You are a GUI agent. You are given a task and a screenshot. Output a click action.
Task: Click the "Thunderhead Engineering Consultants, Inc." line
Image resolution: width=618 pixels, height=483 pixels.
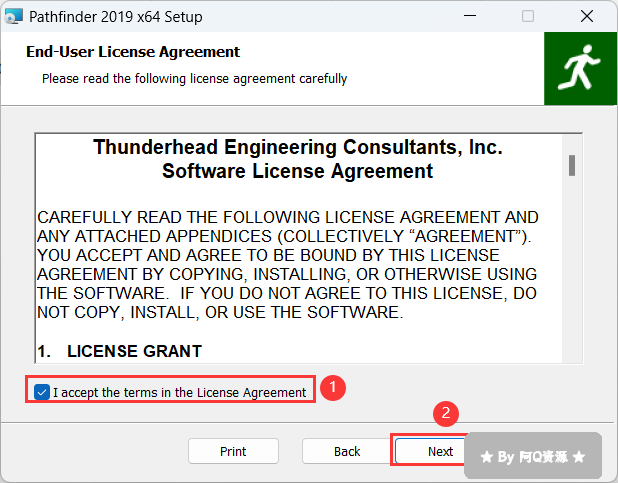(298, 147)
